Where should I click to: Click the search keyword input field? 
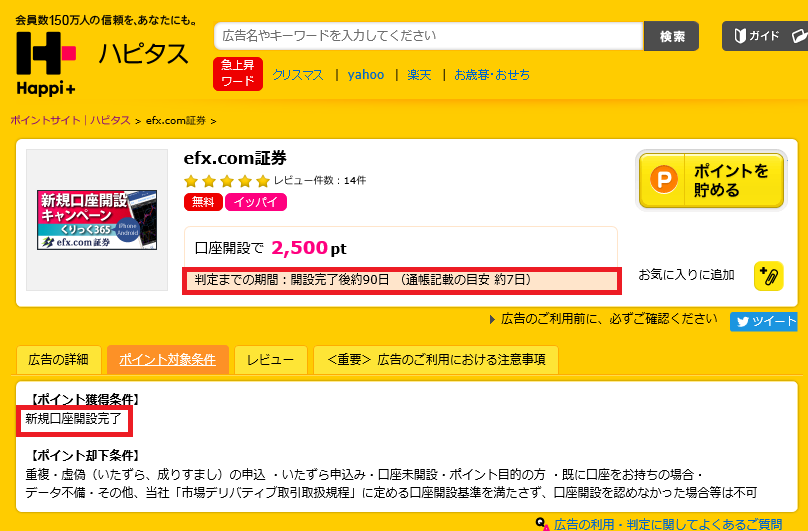click(429, 36)
